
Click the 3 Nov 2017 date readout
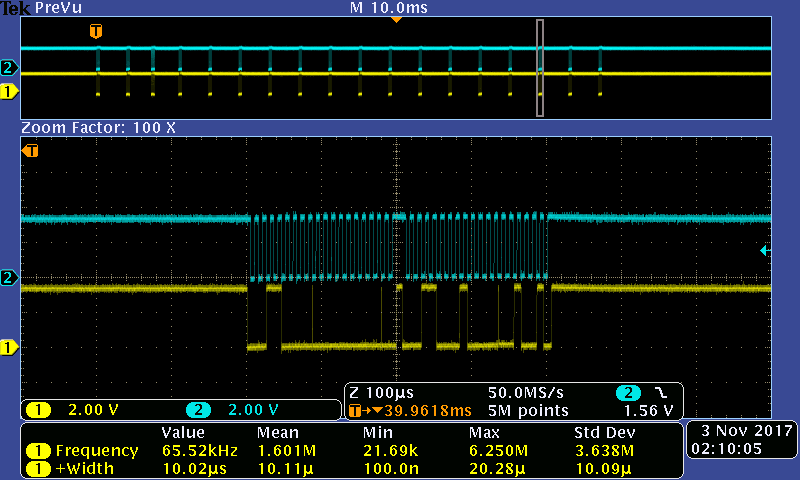tap(747, 431)
